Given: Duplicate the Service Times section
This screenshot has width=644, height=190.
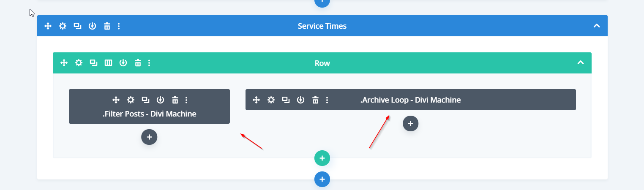Looking at the screenshot, I should click(x=77, y=26).
